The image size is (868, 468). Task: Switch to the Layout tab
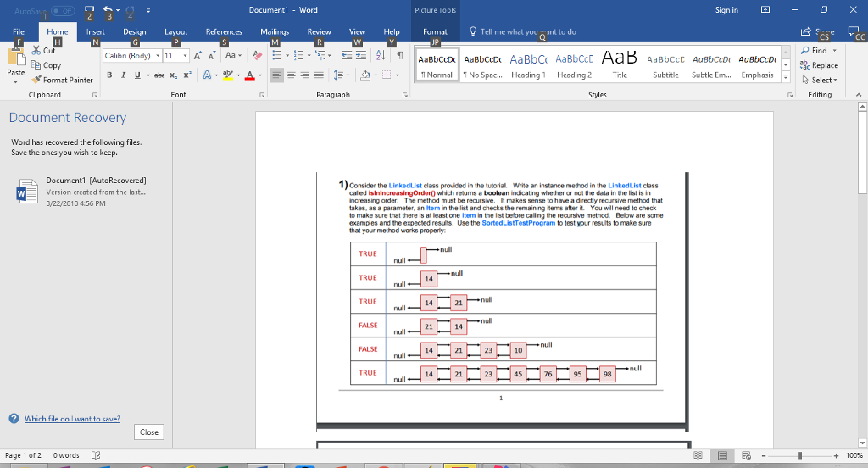coord(176,31)
